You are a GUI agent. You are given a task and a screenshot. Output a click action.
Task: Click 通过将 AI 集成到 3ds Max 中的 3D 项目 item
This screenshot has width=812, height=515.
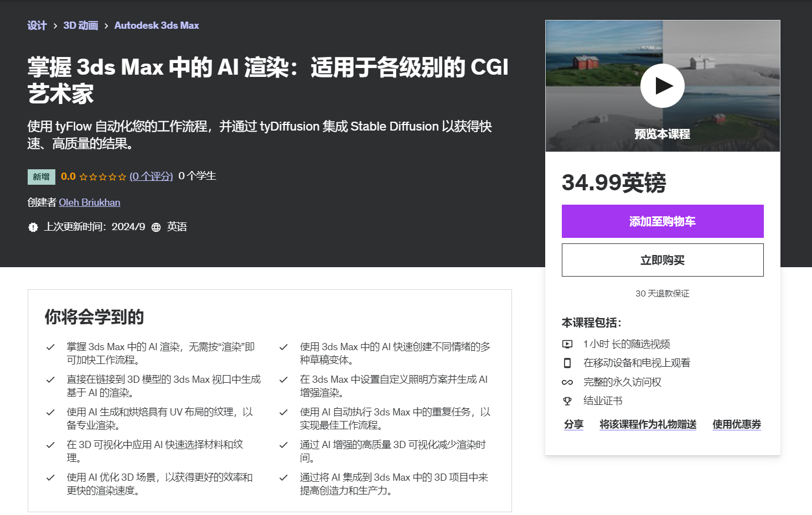tap(394, 484)
